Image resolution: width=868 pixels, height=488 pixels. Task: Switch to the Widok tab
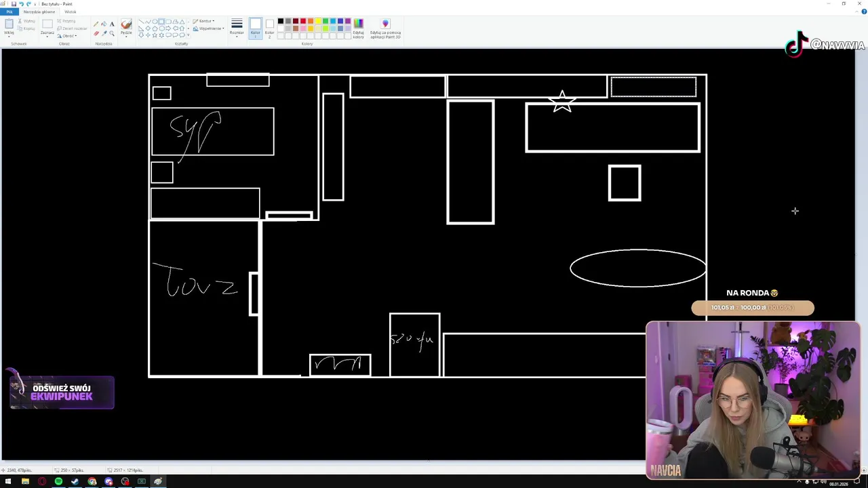(x=71, y=12)
